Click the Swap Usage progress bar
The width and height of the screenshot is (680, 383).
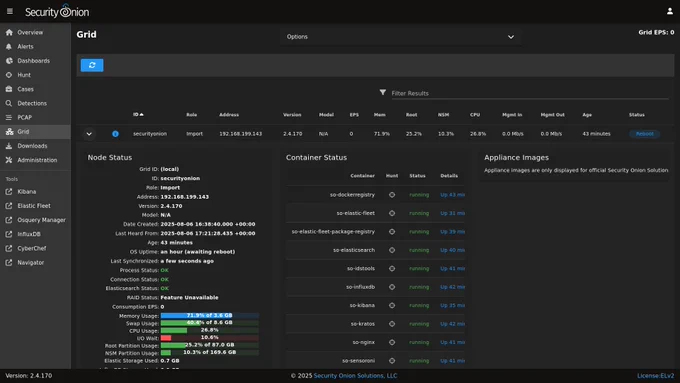pyautogui.click(x=210, y=323)
